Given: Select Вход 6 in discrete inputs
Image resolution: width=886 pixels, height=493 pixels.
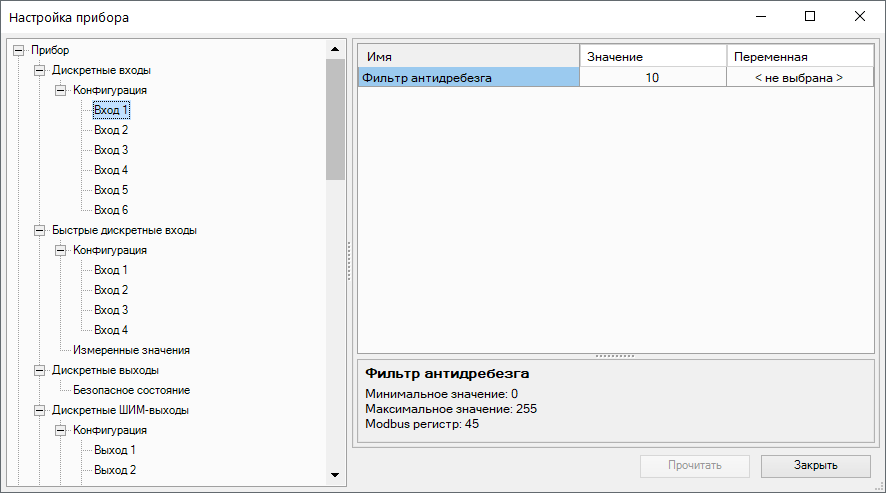Looking at the screenshot, I should 111,210.
